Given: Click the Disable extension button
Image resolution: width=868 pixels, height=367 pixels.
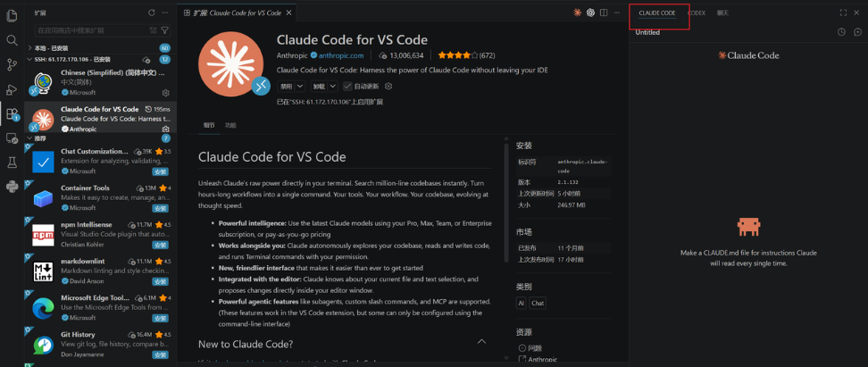Looking at the screenshot, I should (286, 87).
